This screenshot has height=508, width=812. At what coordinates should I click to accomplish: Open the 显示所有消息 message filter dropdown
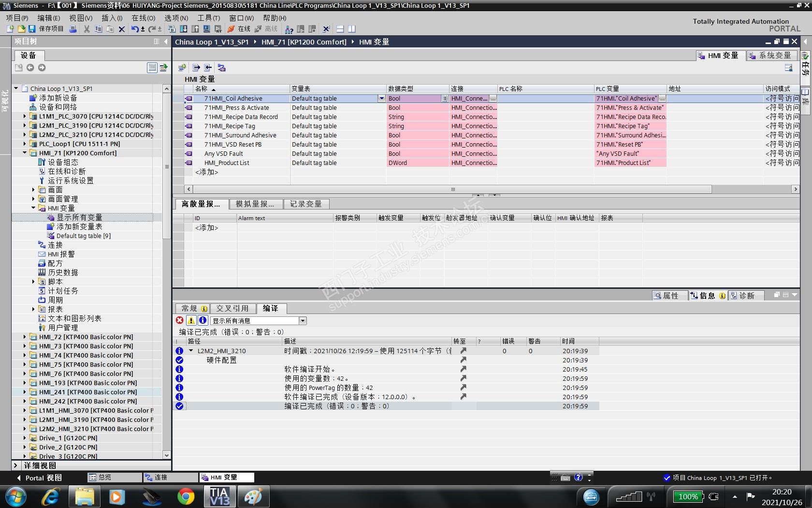(303, 321)
